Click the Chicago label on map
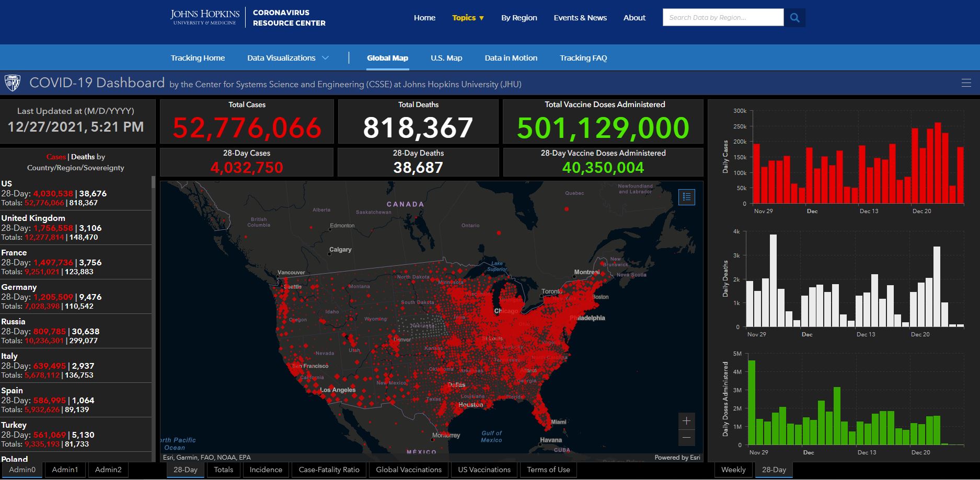Screen dimensions: 980x480 tap(506, 311)
